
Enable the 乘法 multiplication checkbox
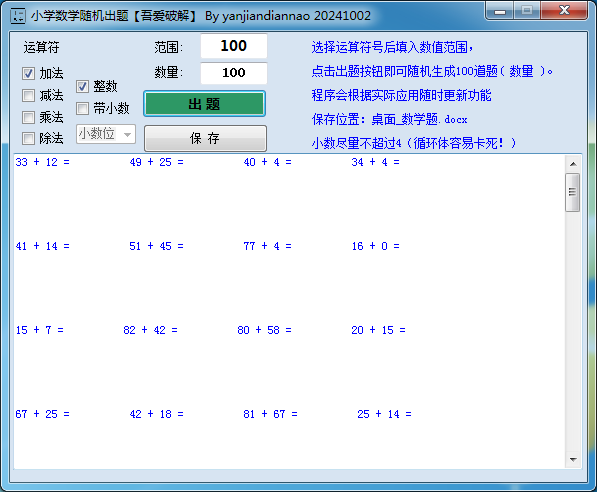[x=28, y=117]
